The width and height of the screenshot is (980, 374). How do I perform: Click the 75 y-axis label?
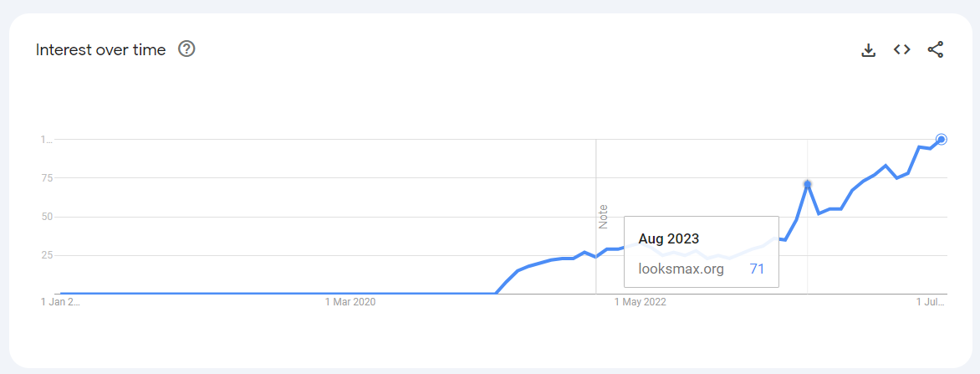(47, 178)
